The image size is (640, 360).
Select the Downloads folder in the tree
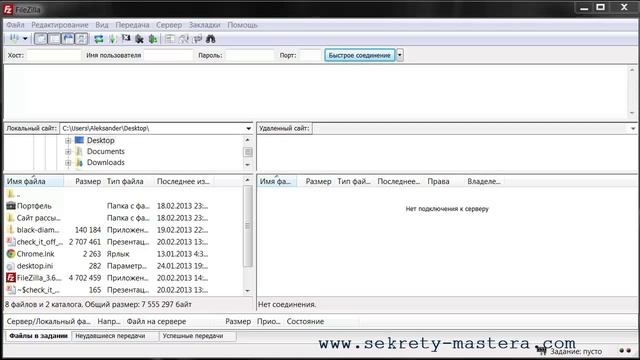(x=106, y=162)
